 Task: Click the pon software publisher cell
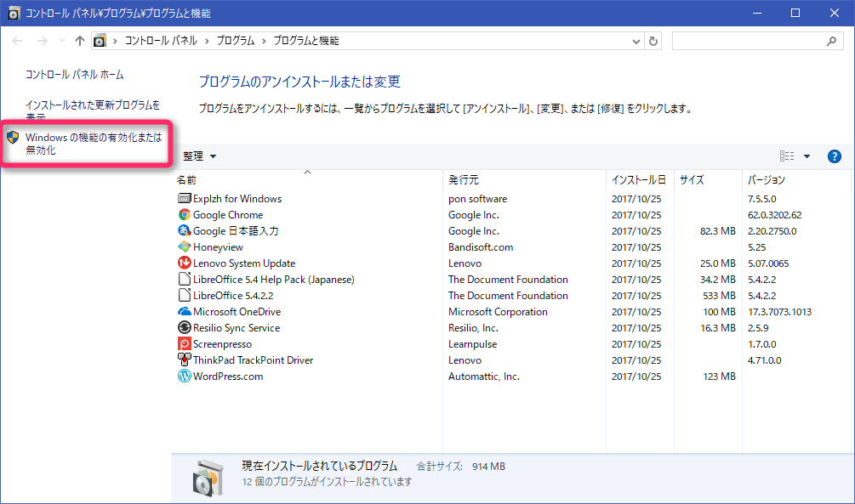coord(477,199)
